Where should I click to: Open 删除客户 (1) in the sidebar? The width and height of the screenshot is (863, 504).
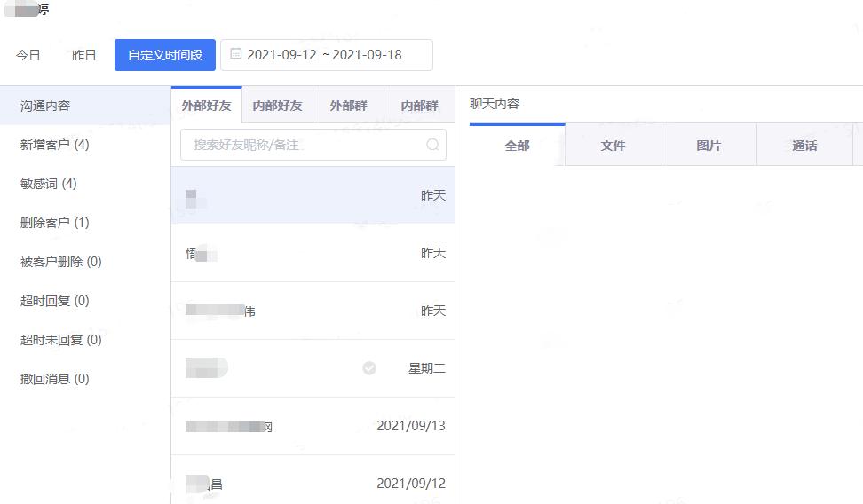[x=54, y=223]
